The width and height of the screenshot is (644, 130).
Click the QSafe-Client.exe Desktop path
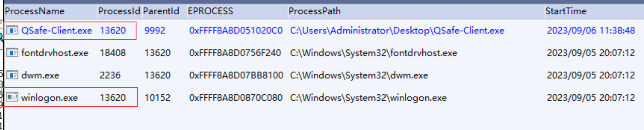(397, 30)
